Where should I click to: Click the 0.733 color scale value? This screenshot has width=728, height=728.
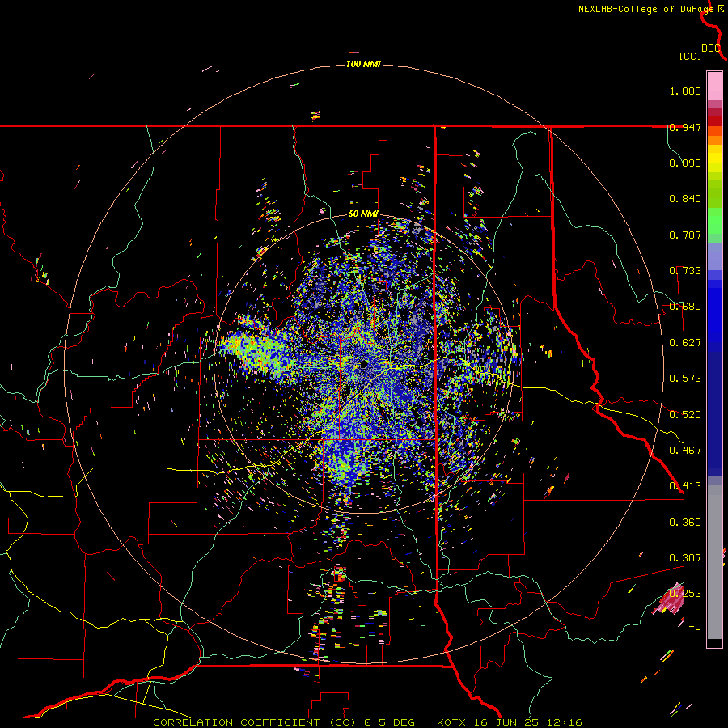(685, 271)
